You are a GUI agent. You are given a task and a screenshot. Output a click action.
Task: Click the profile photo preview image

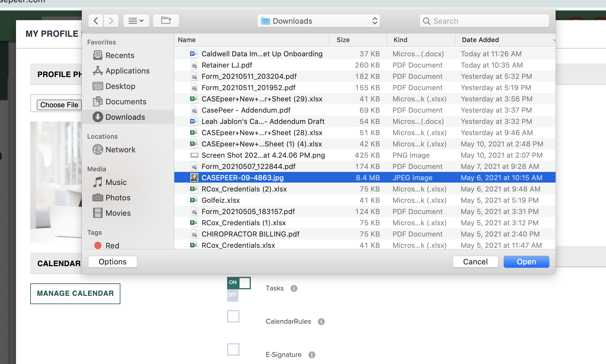click(56, 182)
